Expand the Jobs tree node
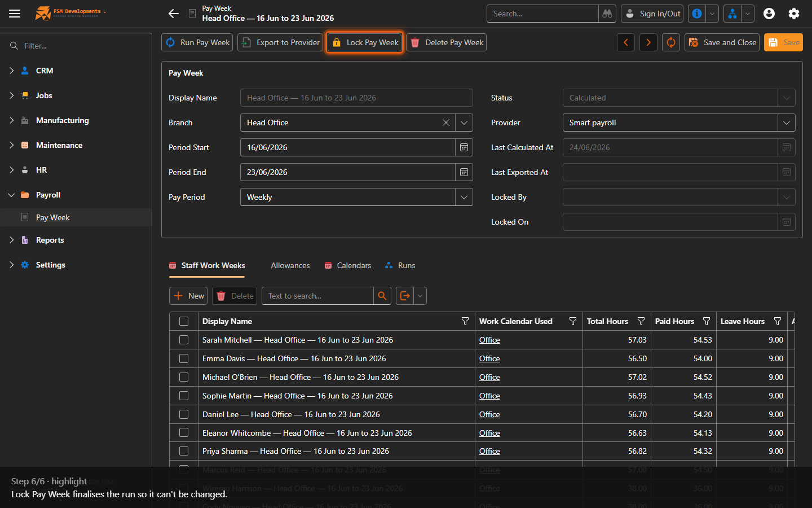812x508 pixels. [11, 95]
